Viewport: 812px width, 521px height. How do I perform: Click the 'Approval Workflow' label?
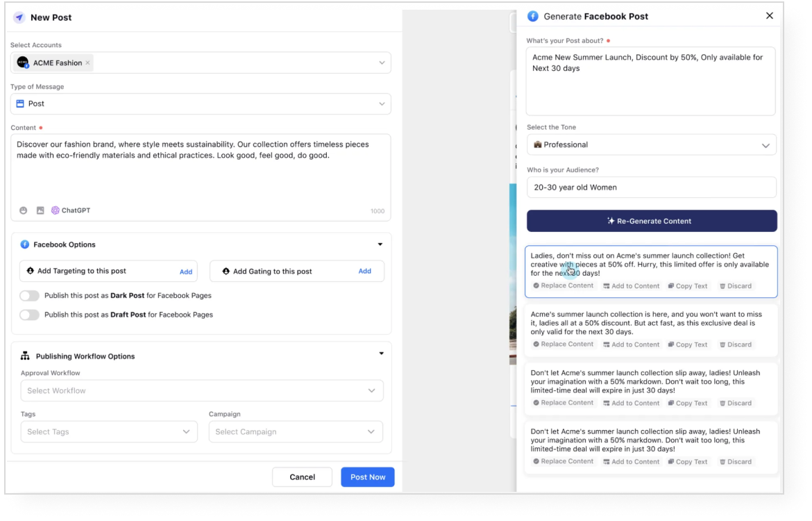coord(50,373)
